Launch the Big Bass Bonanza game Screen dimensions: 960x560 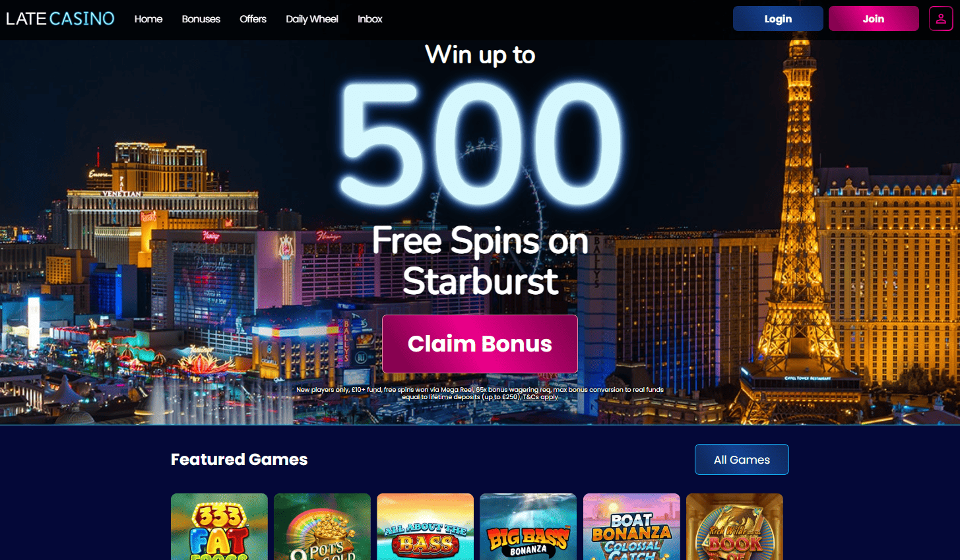click(x=528, y=526)
